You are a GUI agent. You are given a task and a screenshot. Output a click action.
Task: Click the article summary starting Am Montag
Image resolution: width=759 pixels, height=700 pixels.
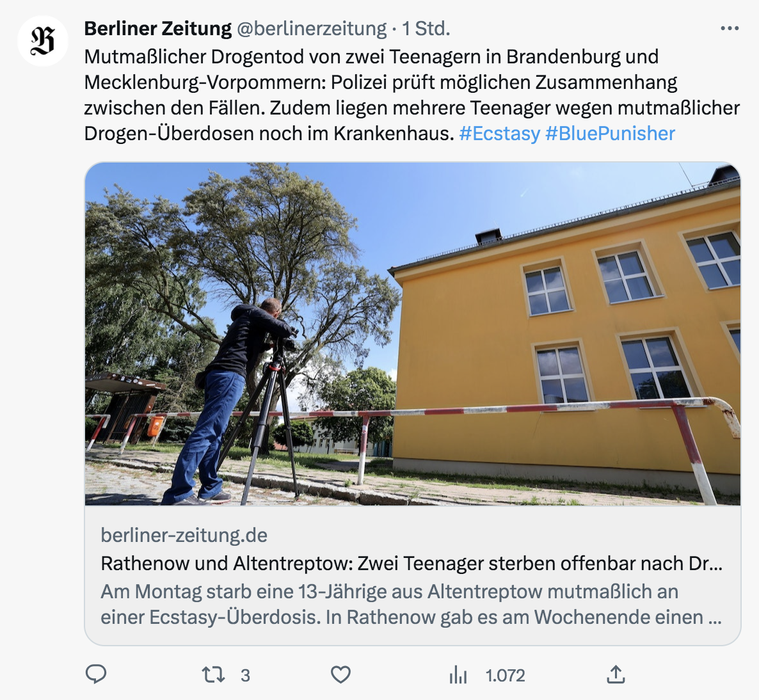pos(411,604)
